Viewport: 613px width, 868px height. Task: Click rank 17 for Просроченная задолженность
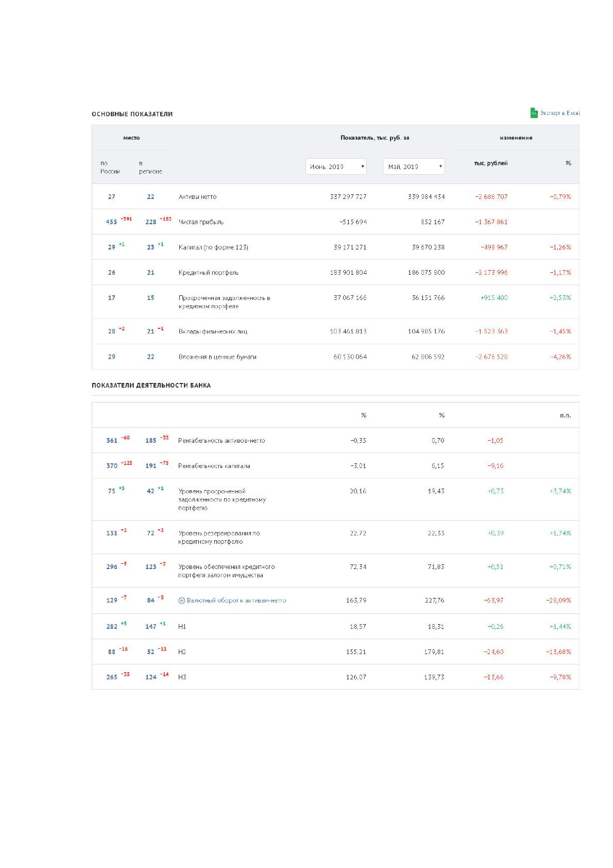click(x=112, y=298)
